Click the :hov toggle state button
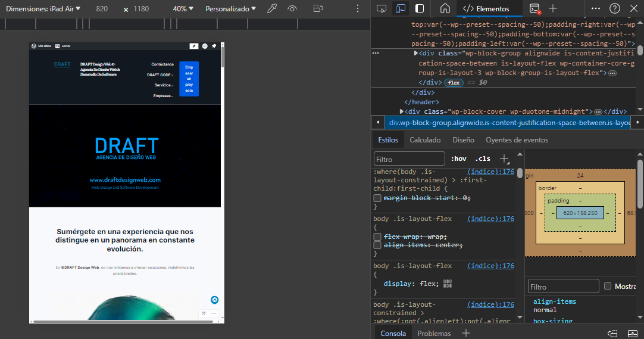 458,159
